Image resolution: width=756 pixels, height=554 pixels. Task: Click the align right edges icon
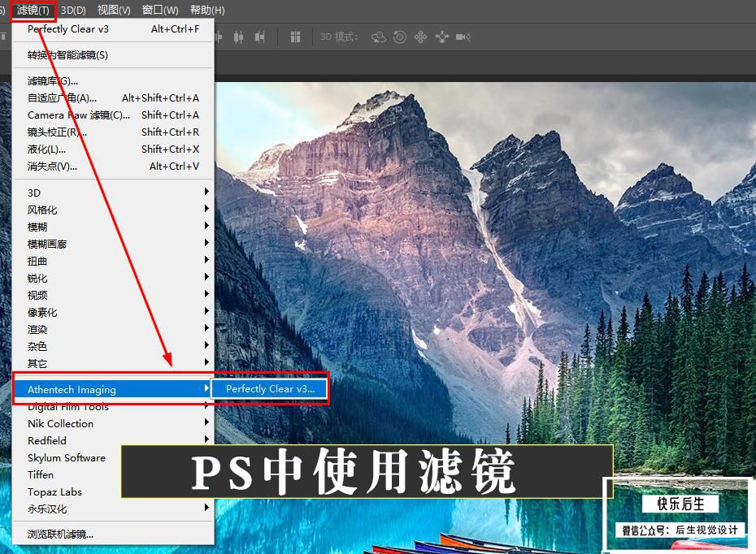point(260,37)
